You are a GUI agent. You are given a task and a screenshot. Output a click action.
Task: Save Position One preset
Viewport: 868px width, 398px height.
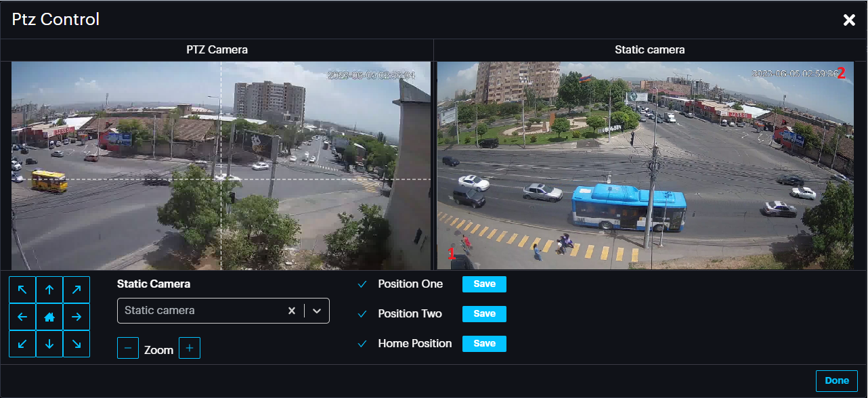pos(484,284)
